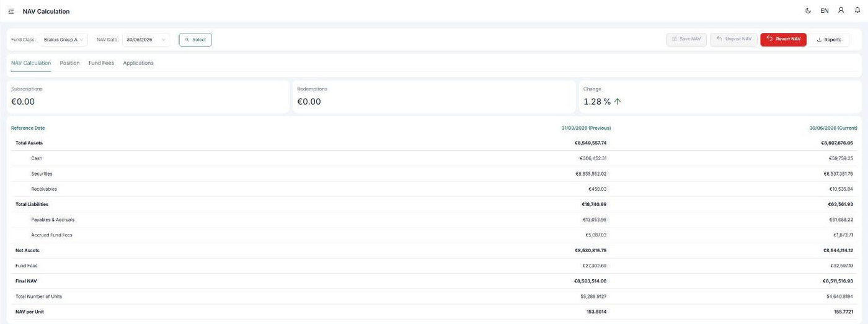Open the Fund Class dropdown
The width and height of the screenshot is (868, 324).
click(64, 40)
